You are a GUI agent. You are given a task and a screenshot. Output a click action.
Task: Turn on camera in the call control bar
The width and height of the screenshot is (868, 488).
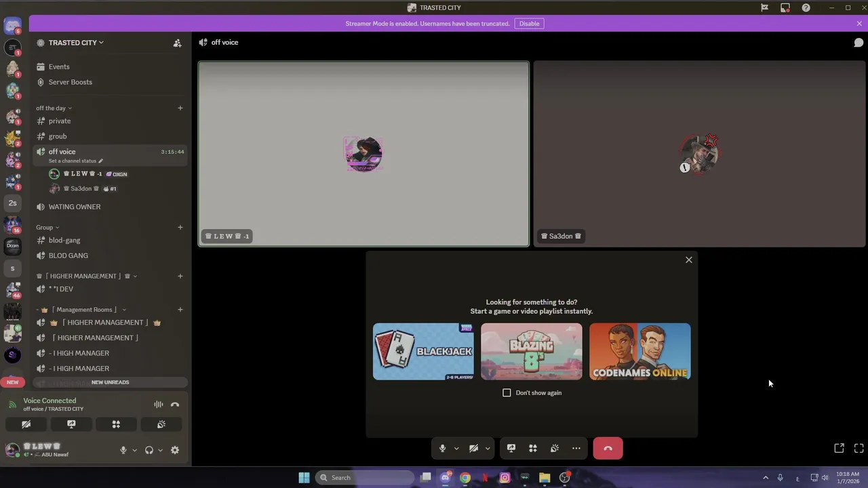[x=473, y=448]
